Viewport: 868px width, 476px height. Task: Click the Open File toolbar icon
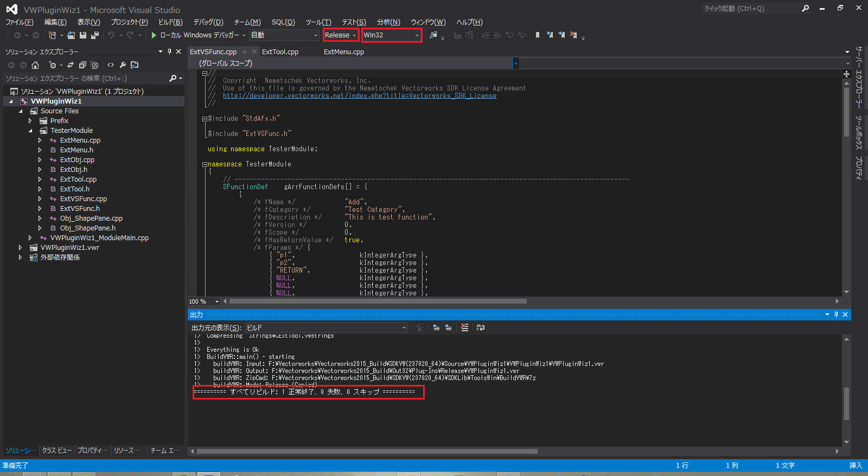71,35
